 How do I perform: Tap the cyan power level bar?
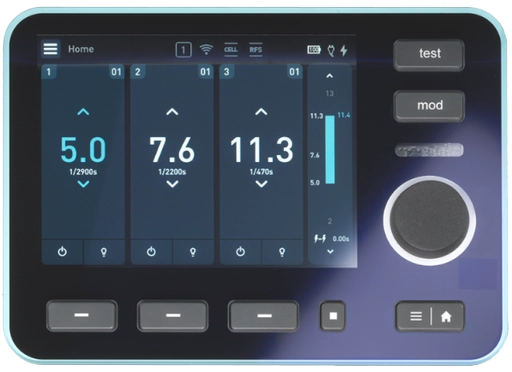point(330,150)
